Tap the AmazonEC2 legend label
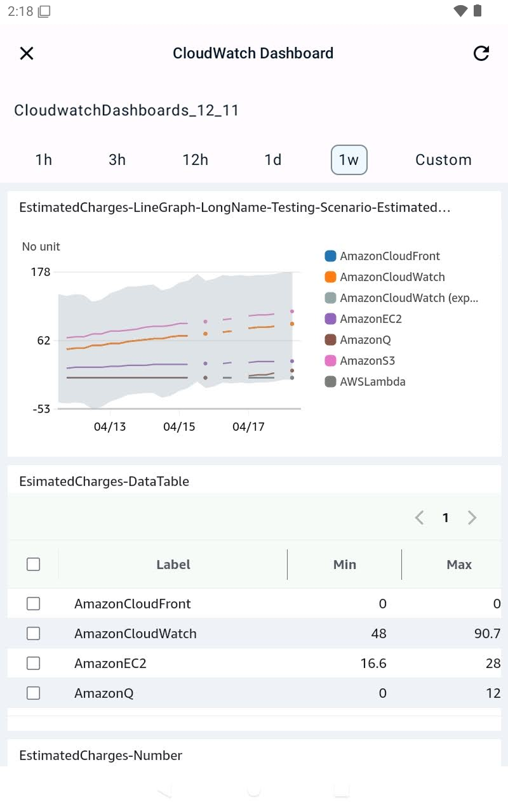508x812 pixels. pos(371,319)
